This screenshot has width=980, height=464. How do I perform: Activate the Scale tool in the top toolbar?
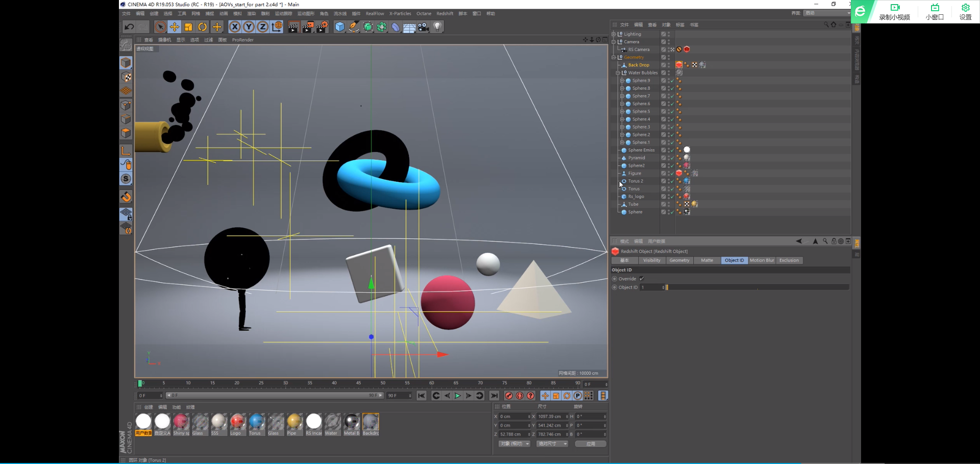point(188,27)
